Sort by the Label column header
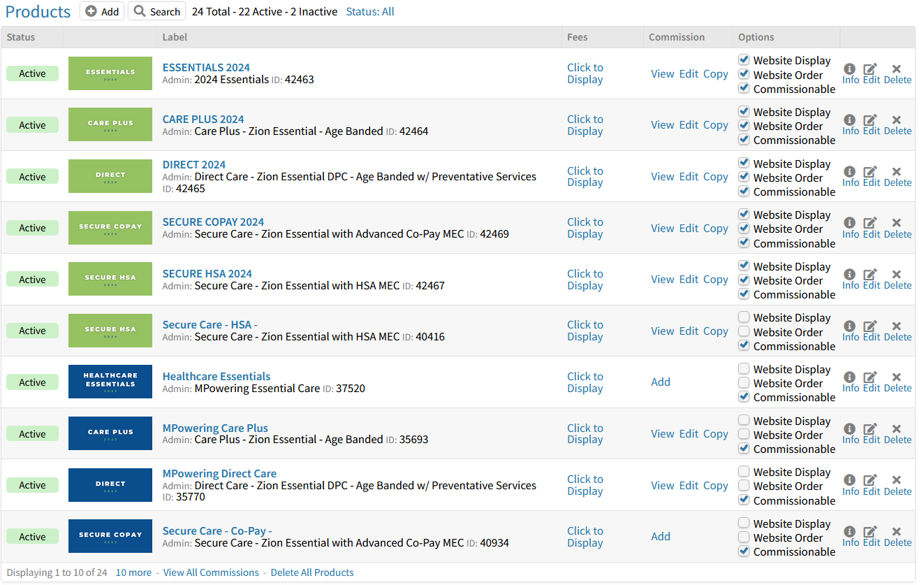The width and height of the screenshot is (924, 585). [175, 37]
